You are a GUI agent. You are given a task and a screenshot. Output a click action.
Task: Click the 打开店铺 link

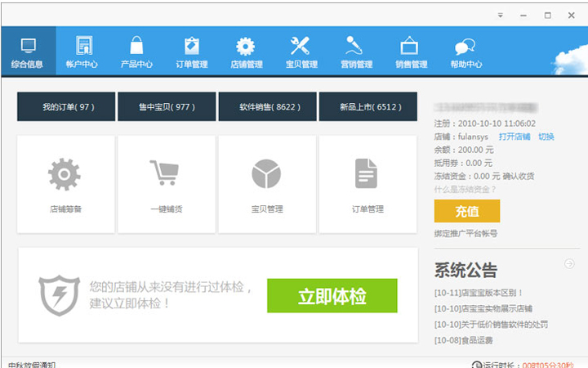(514, 137)
